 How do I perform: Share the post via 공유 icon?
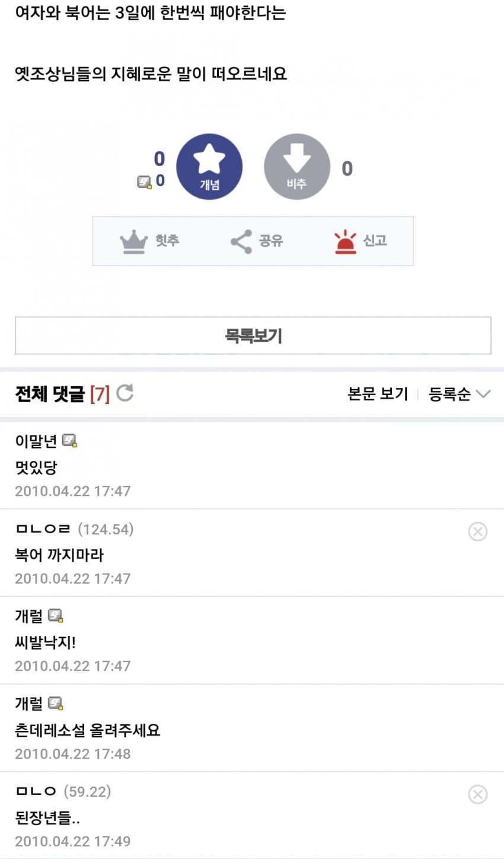pyautogui.click(x=241, y=241)
